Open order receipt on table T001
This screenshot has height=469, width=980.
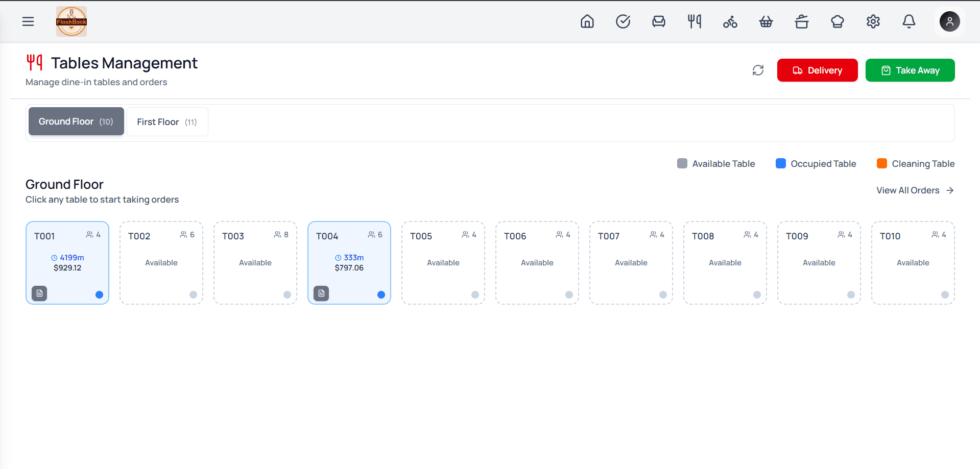coord(39,293)
